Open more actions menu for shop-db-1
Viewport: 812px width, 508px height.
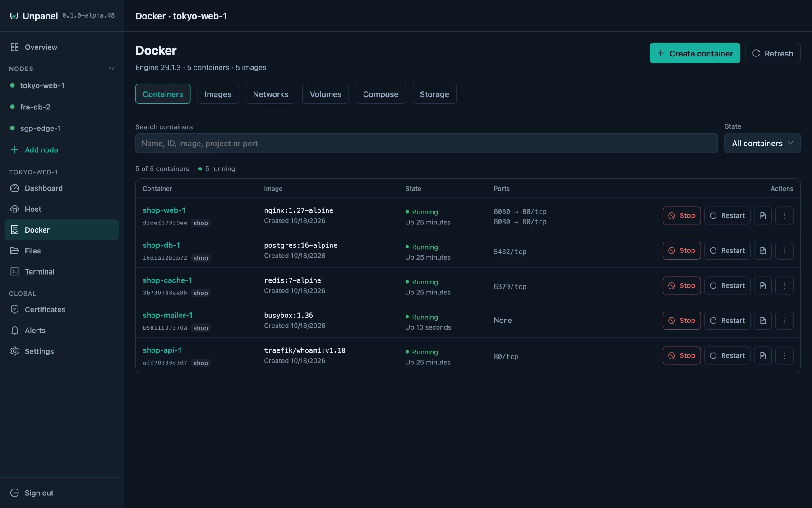tap(784, 251)
